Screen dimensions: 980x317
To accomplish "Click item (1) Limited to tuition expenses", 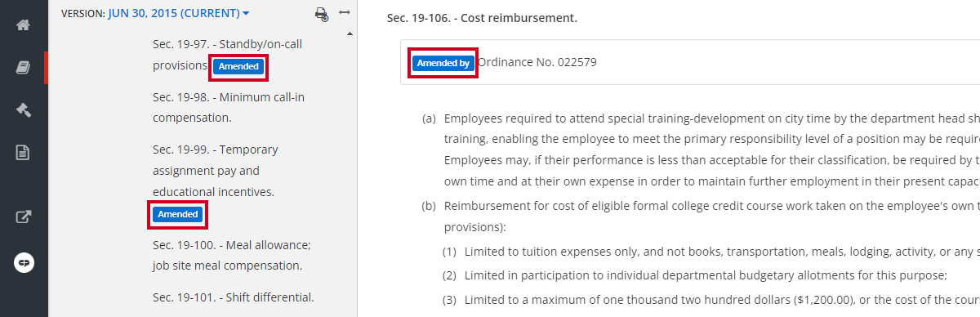I will point(722,252).
